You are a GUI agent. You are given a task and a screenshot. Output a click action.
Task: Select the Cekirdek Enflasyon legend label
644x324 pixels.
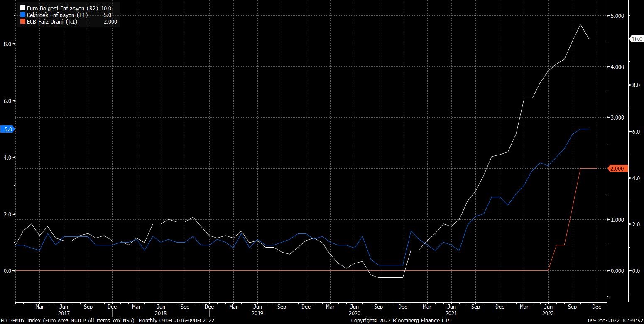[57, 15]
